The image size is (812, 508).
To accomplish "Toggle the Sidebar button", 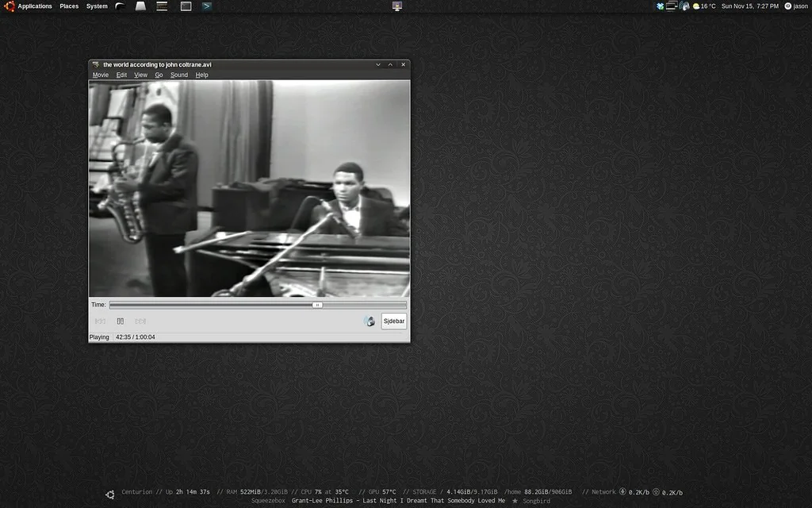I will coord(394,321).
